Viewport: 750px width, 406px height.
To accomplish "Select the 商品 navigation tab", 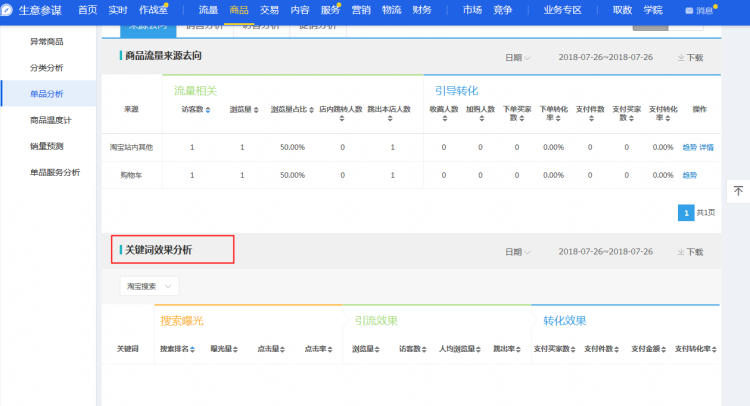I will coord(239,10).
